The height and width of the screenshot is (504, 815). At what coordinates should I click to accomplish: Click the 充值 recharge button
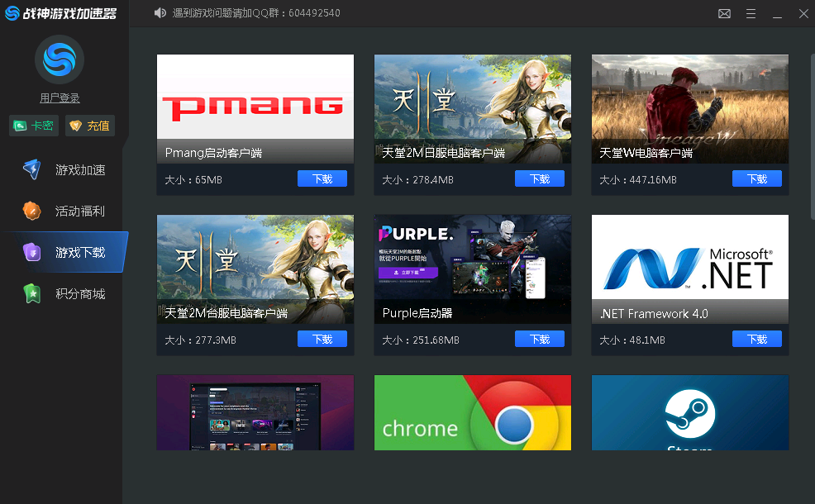coord(90,126)
